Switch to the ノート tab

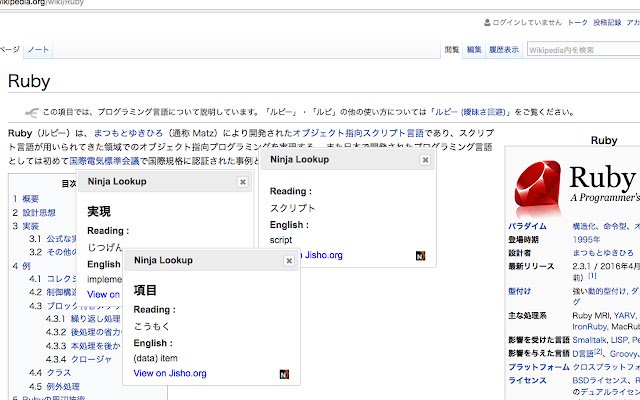38,50
